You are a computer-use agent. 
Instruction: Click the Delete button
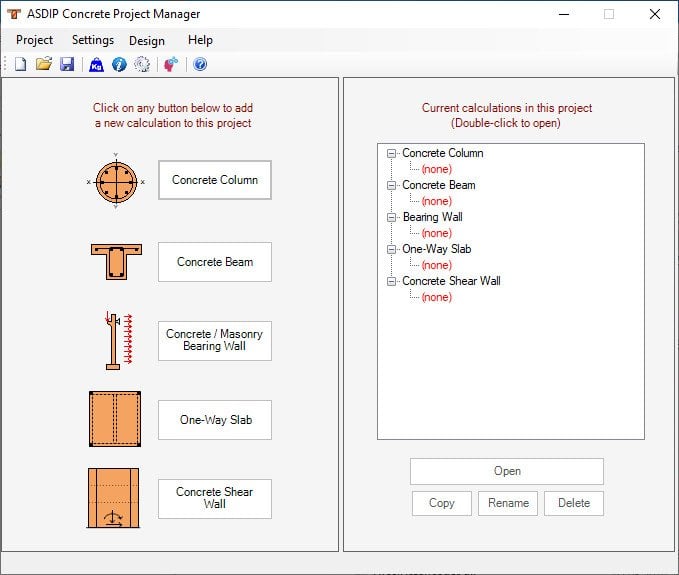click(574, 503)
